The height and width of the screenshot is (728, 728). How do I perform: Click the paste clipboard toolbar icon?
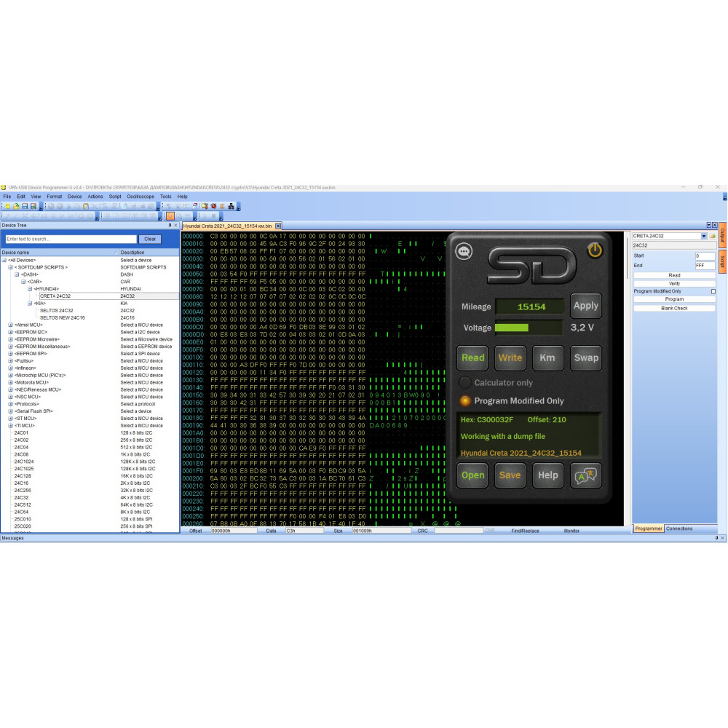coord(86,206)
